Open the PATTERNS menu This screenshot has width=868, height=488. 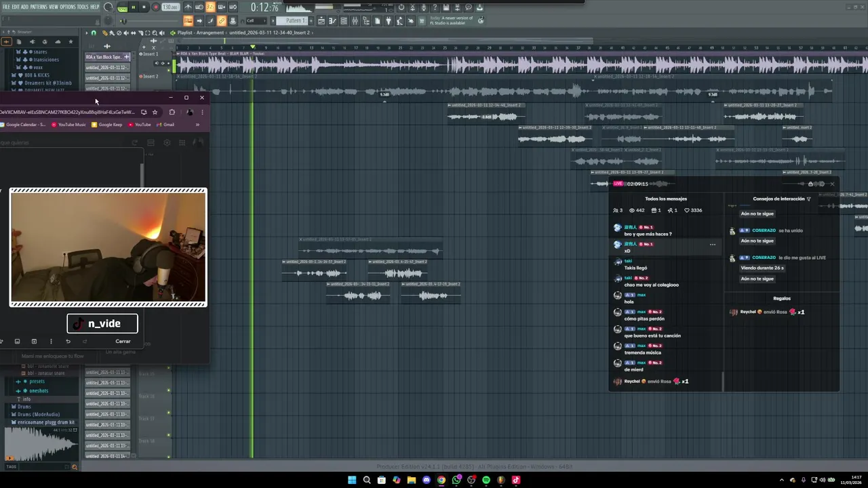(x=39, y=7)
